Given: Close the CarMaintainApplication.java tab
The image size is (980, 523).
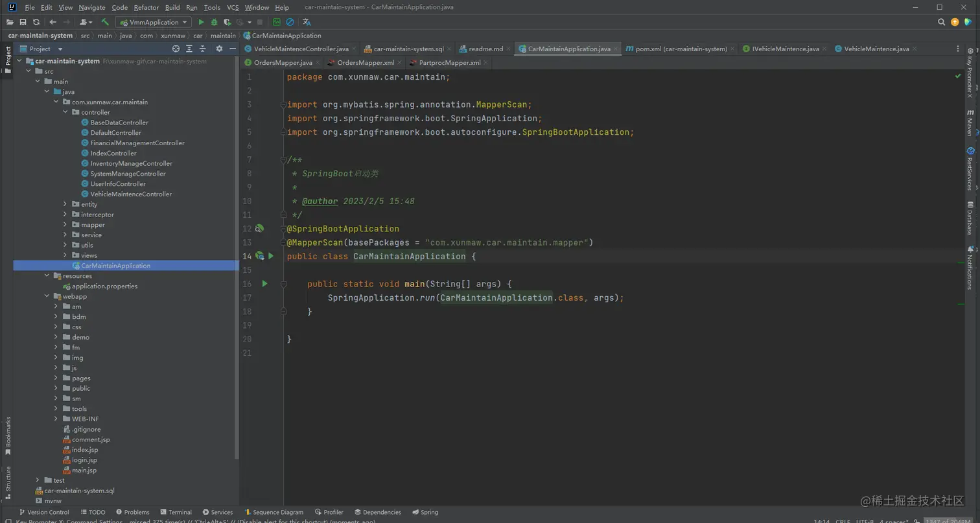Looking at the screenshot, I should 616,49.
